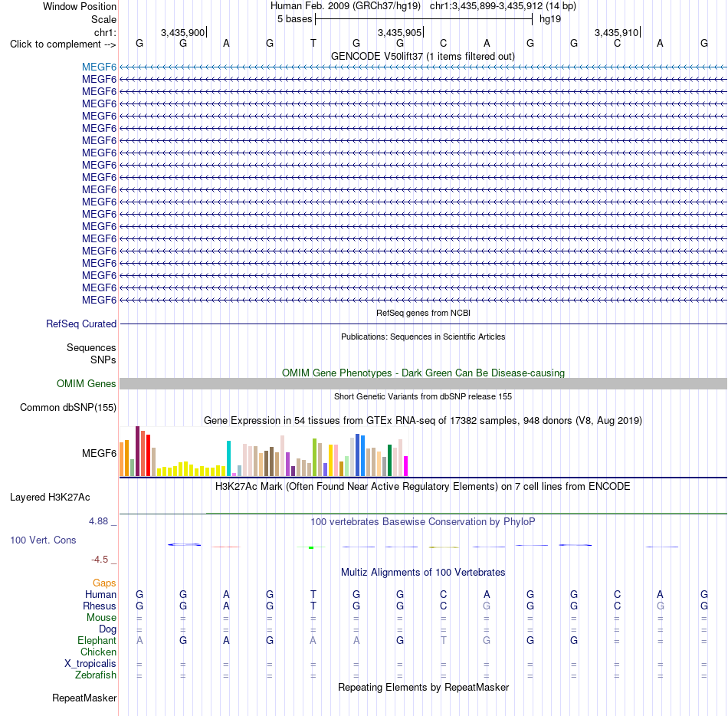This screenshot has width=728, height=716.
Task: Click the tall maroon bar in GTEx chart
Action: (x=137, y=451)
